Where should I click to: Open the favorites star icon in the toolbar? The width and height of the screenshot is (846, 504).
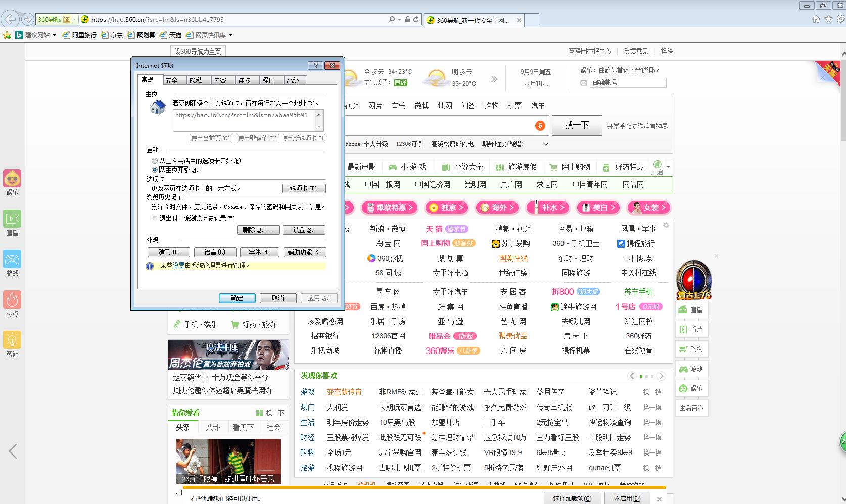pyautogui.click(x=828, y=19)
